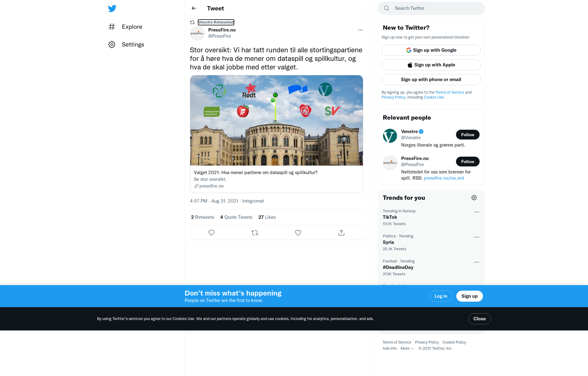Like the tweet with the heart icon
Image resolution: width=588 pixels, height=376 pixels.
click(x=298, y=233)
